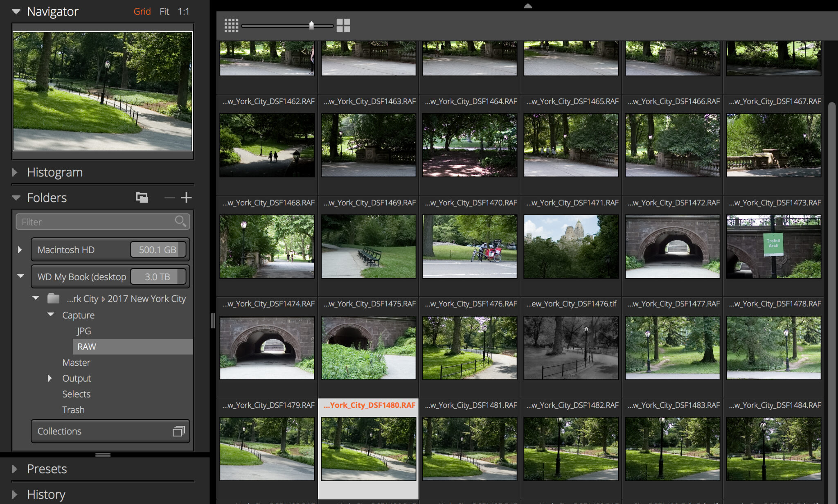Set Navigator zoom to 1:1
The height and width of the screenshot is (504, 838).
[x=183, y=11]
